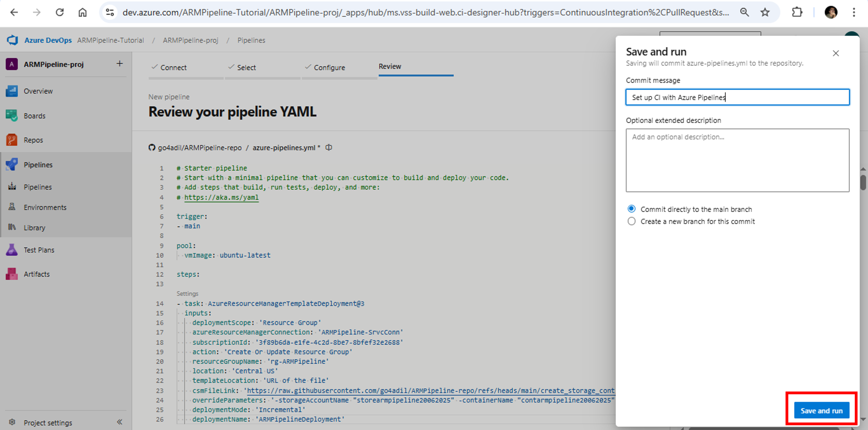The width and height of the screenshot is (868, 430).
Task: Select Pipelines in the sidebar
Action: tap(38, 164)
